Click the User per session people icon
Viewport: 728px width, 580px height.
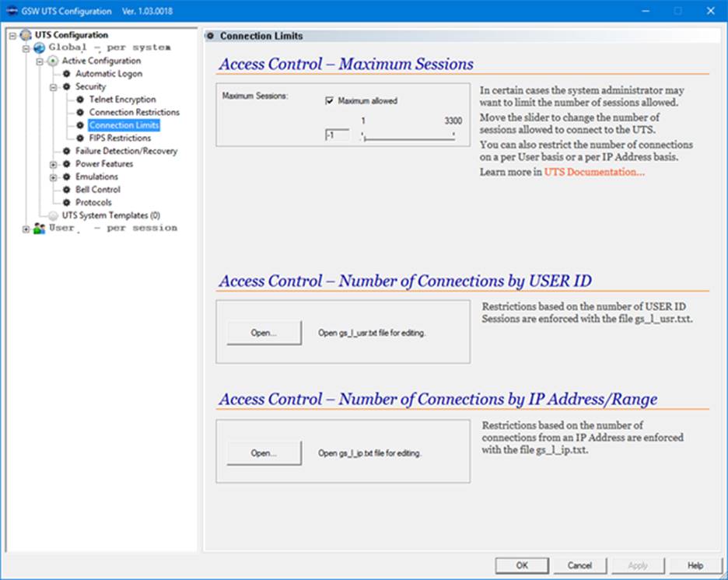point(40,229)
